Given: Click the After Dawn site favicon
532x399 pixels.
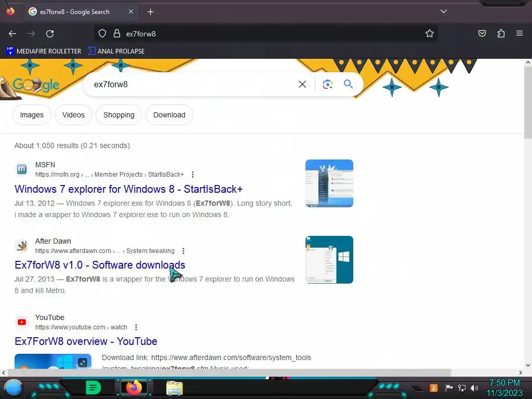Looking at the screenshot, I should [22, 246].
